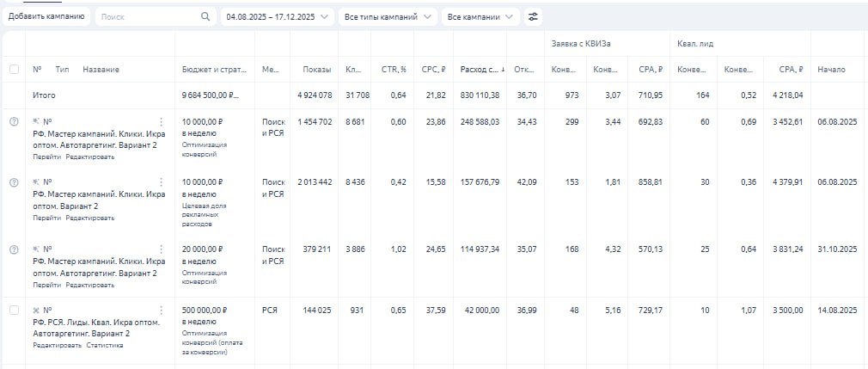Open the date range 04.08.2025 – 17.12.2025 dropdown
Image resolution: width=868 pixels, height=369 pixels.
(278, 16)
